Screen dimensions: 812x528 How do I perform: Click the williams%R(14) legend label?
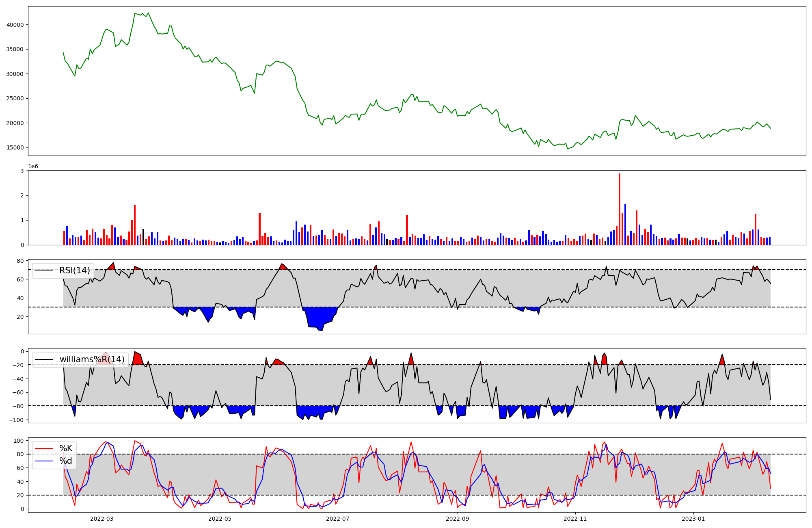click(92, 359)
